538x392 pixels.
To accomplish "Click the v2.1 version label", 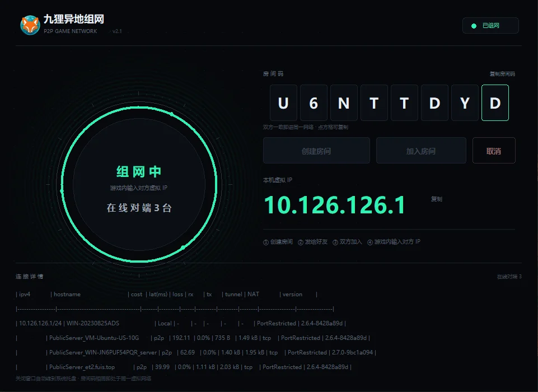I will pyautogui.click(x=117, y=31).
